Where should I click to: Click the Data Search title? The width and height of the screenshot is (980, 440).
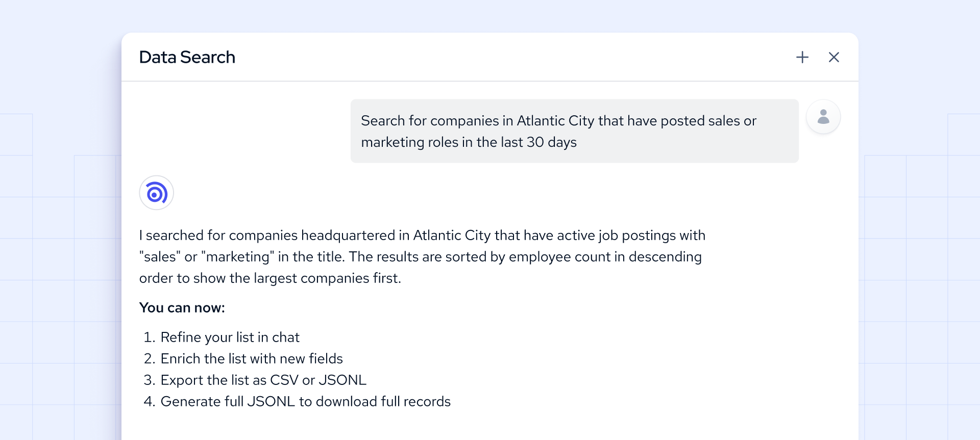[x=187, y=57]
